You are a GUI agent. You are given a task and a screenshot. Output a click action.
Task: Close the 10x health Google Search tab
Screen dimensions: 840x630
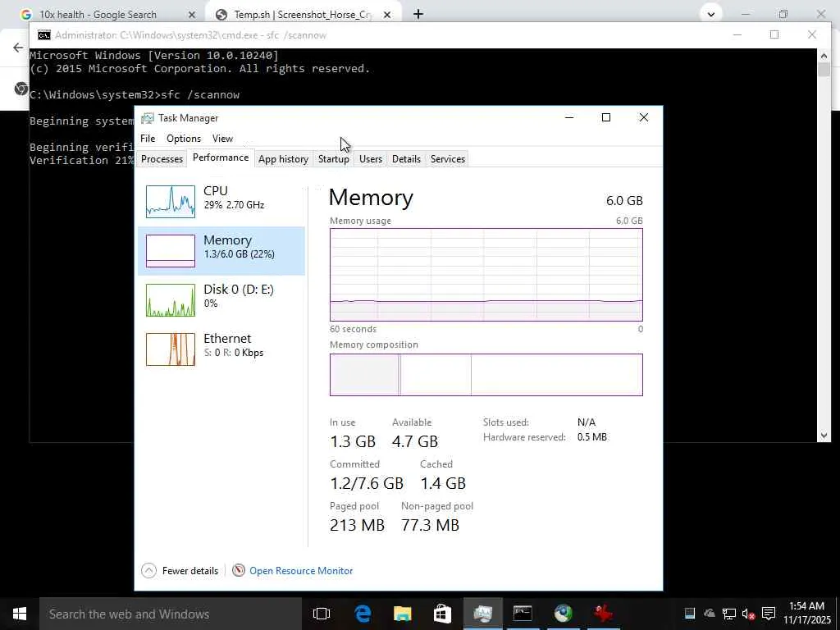[192, 15]
